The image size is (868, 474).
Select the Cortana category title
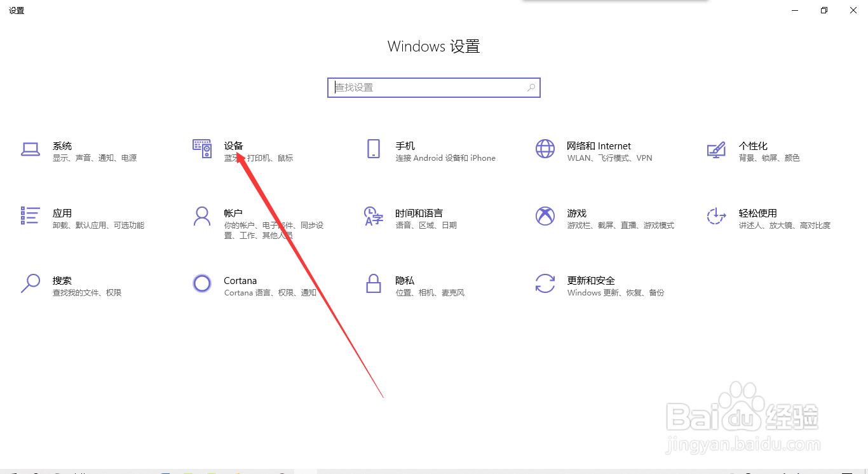click(x=240, y=280)
